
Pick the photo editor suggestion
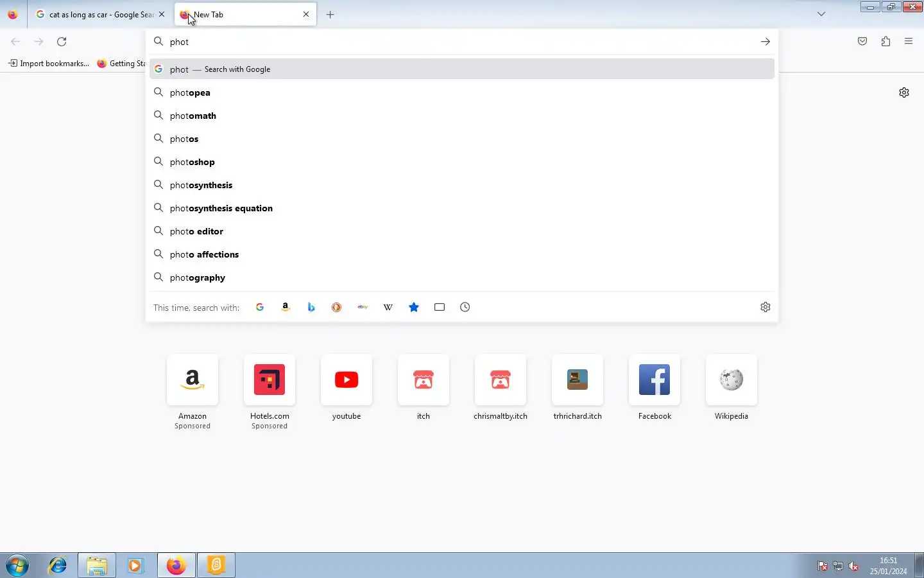tap(462, 231)
